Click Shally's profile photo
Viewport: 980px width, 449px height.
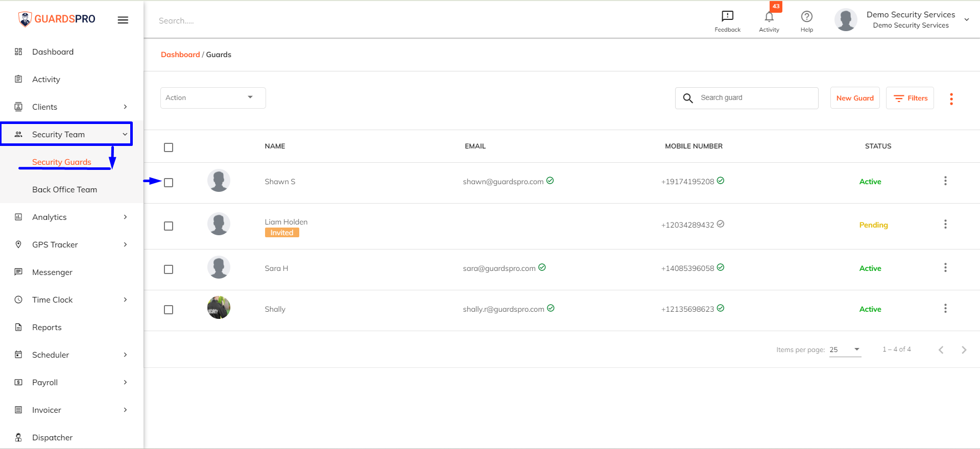pos(219,308)
